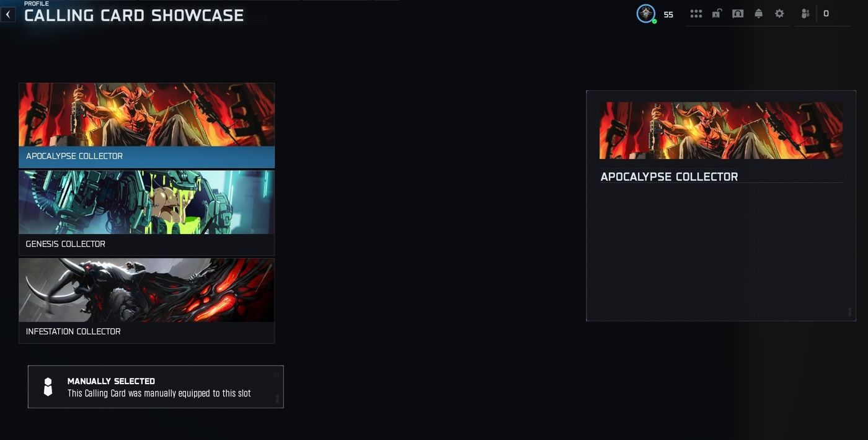This screenshot has width=868, height=440.
Task: Click the Manually Selected info box
Action: [x=156, y=387]
